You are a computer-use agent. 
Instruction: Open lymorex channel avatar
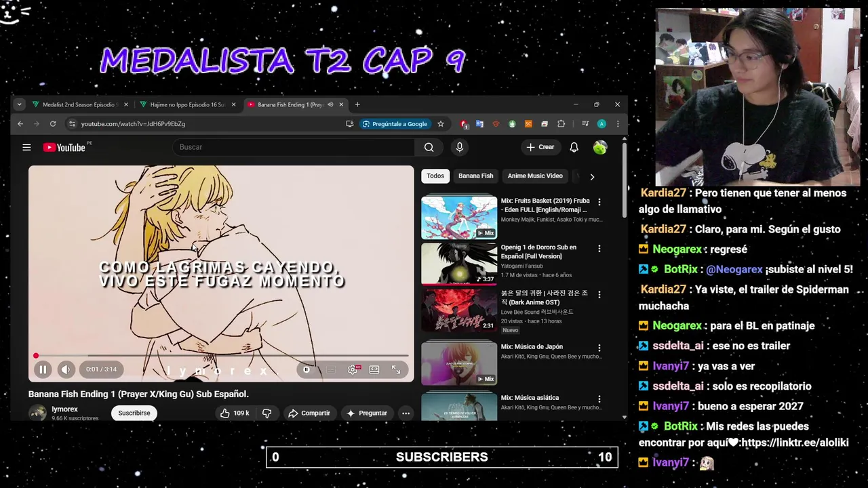click(37, 413)
